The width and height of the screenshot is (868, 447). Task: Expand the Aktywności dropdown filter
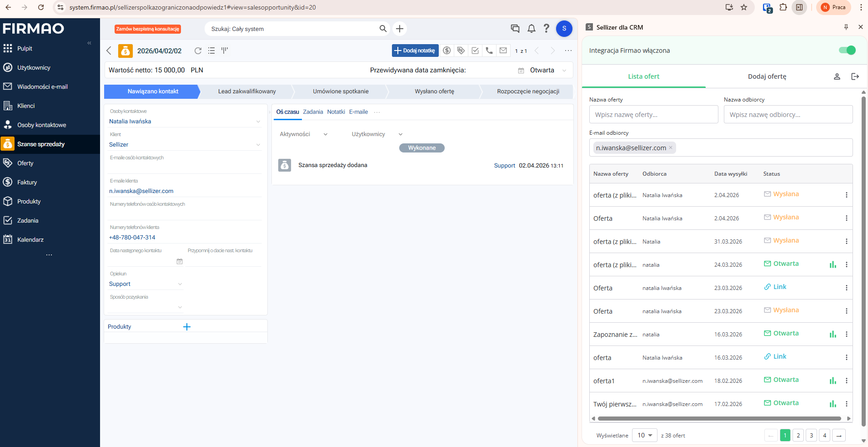pos(303,134)
